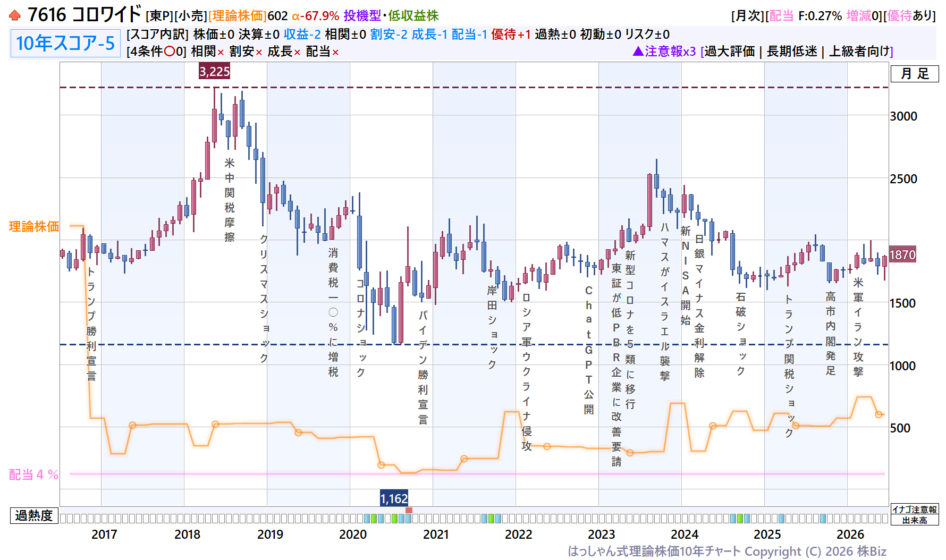
Task: Click the pink 配当4% line label
Action: pyautogui.click(x=33, y=474)
